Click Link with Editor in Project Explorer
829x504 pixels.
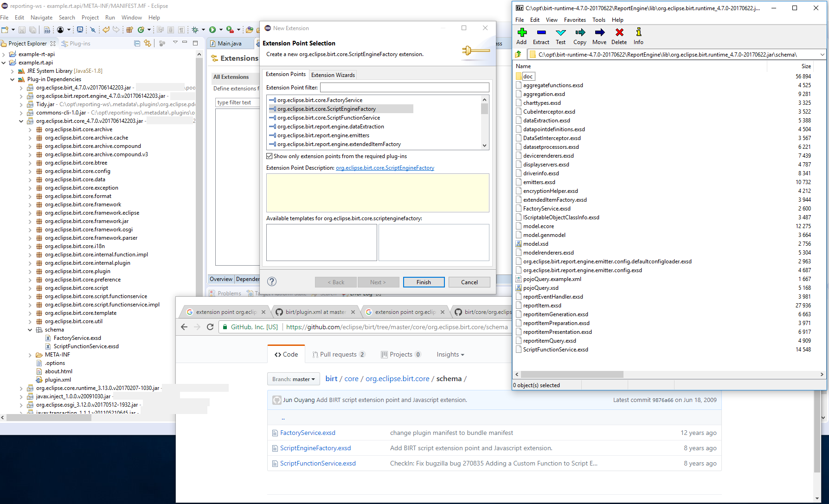click(x=148, y=43)
